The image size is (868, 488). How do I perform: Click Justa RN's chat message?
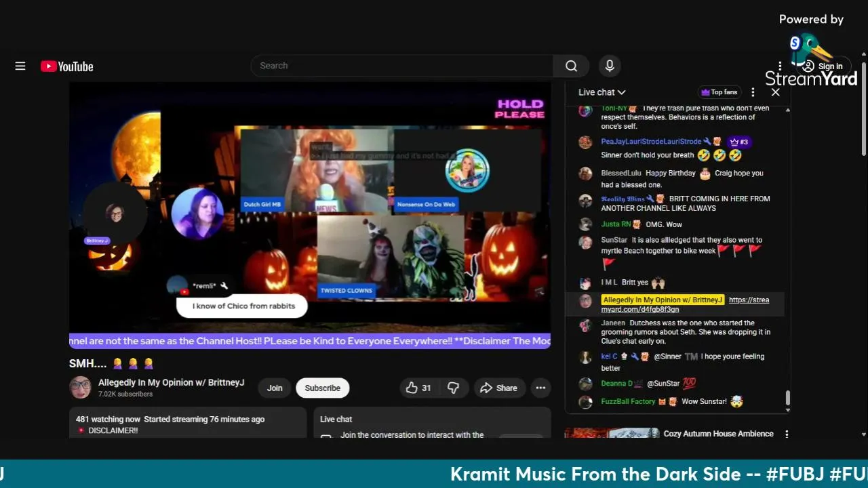click(x=677, y=224)
